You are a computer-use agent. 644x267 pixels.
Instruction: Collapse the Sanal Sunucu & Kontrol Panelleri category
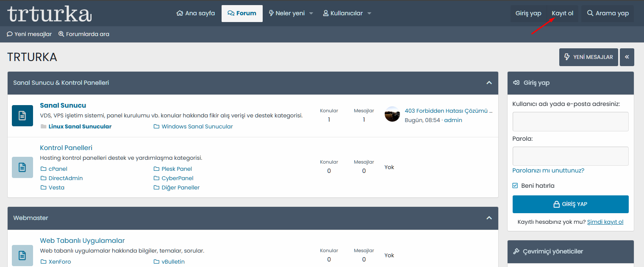pyautogui.click(x=489, y=83)
